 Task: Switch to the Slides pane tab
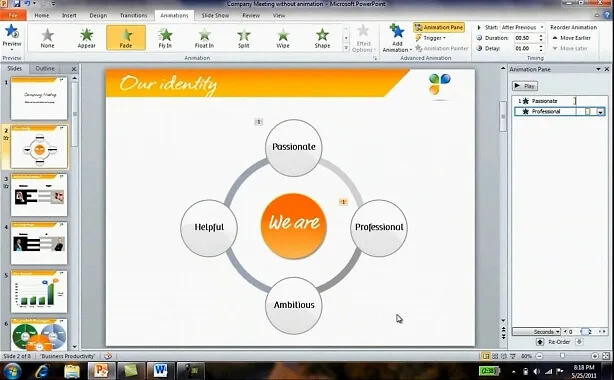pyautogui.click(x=14, y=69)
